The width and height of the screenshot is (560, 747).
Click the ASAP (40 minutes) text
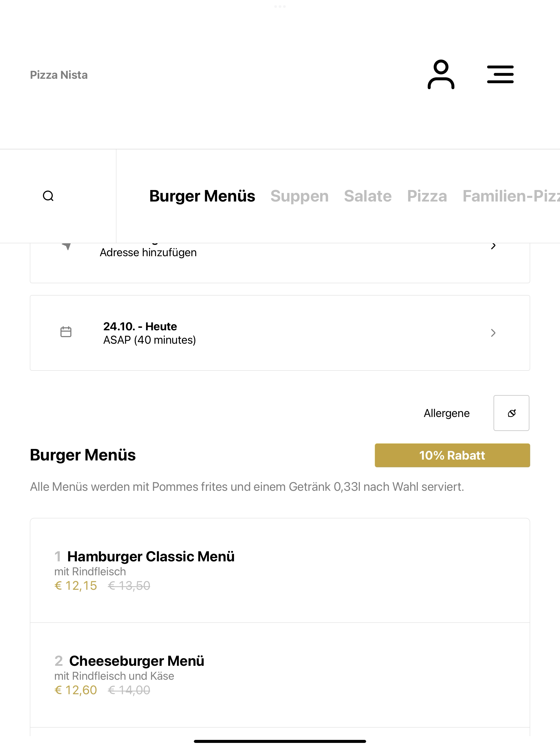point(149,340)
